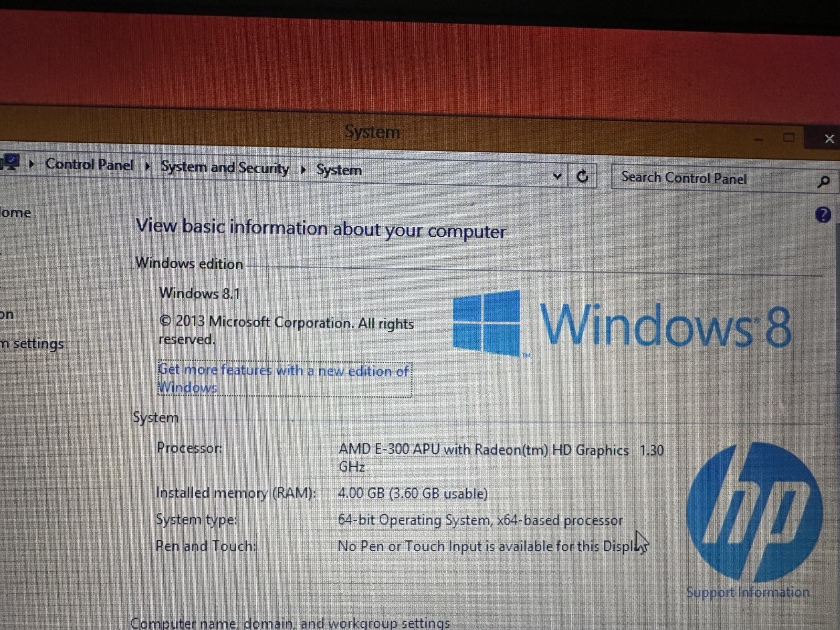Image resolution: width=840 pixels, height=630 pixels.
Task: Select the System breadcrumb item
Action: click(x=339, y=170)
